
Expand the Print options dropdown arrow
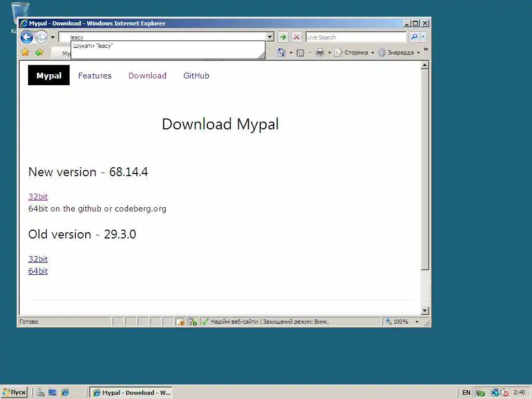(x=329, y=52)
